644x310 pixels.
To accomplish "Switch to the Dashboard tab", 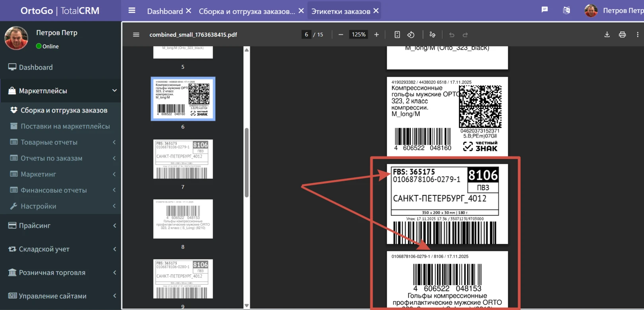I will [x=165, y=11].
